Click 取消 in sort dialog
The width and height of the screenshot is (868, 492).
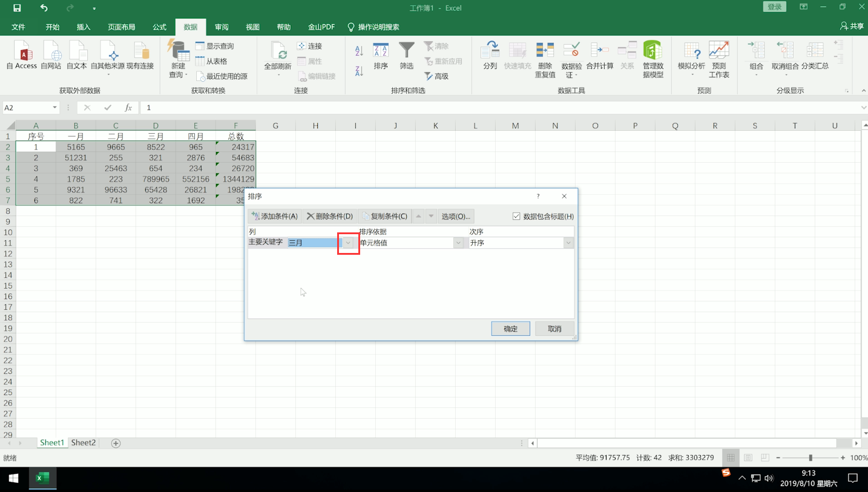pyautogui.click(x=554, y=329)
